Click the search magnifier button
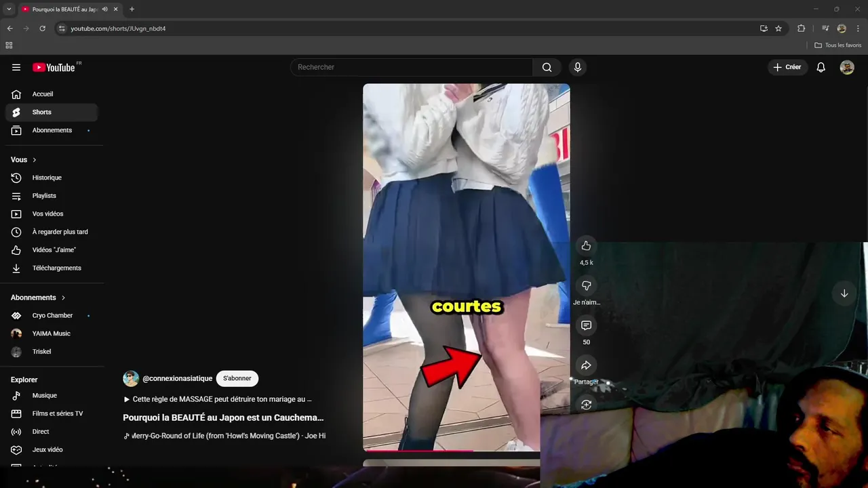Viewport: 868px width, 488px height. [x=547, y=67]
